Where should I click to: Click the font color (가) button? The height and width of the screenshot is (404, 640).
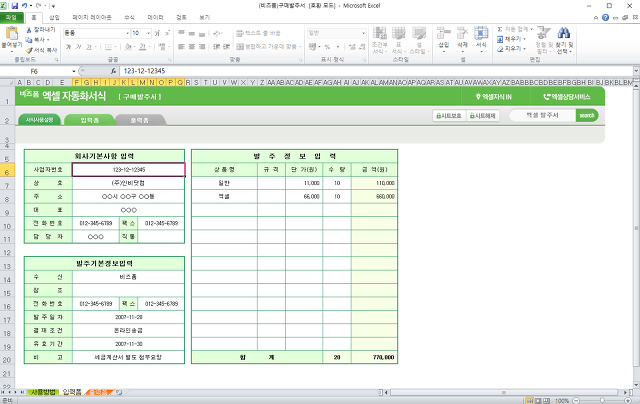pyautogui.click(x=142, y=47)
